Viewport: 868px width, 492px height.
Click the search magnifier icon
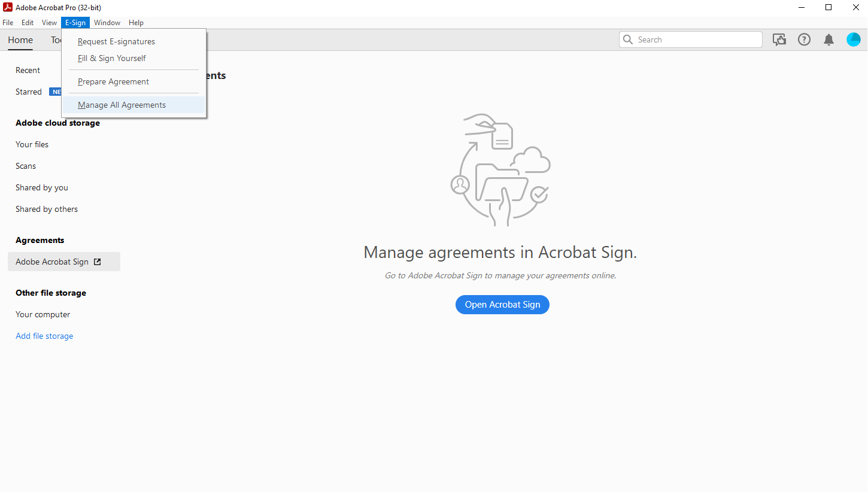628,40
